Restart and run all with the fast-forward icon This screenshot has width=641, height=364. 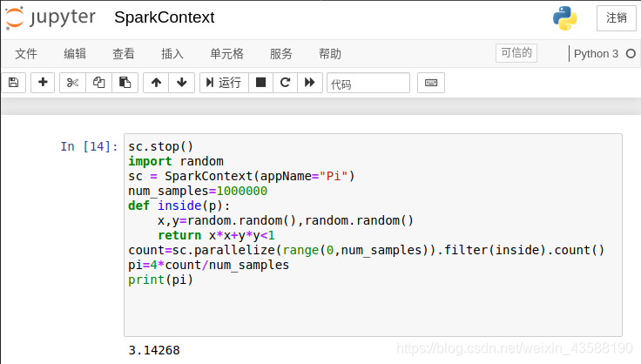(310, 83)
